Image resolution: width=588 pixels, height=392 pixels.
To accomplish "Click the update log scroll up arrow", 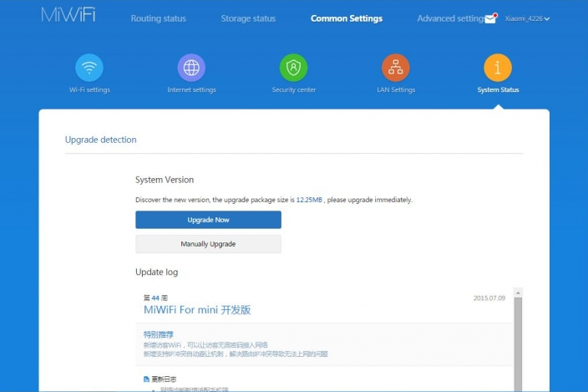I will pyautogui.click(x=518, y=293).
